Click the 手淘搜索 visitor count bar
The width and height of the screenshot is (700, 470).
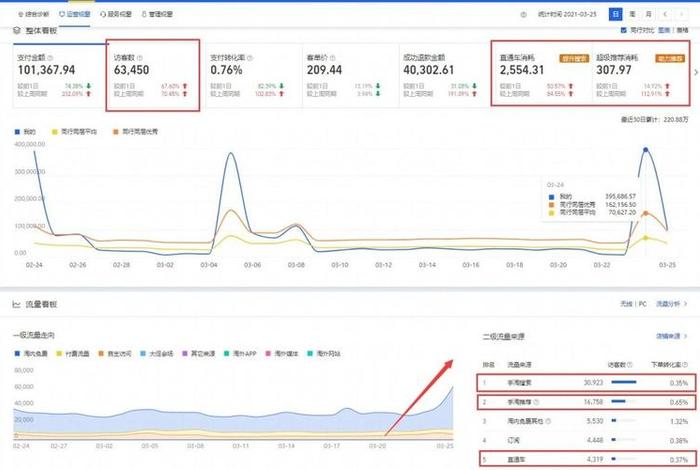[624, 382]
